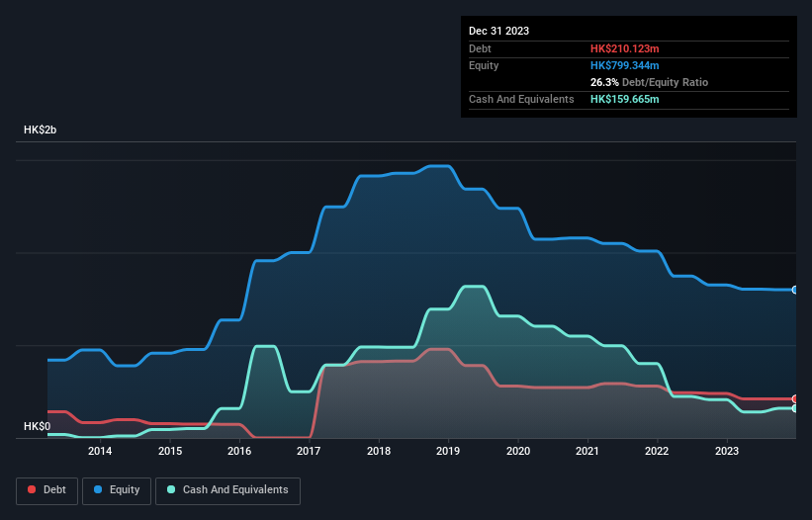
Task: Click the red Debt legend dot
Action: pyautogui.click(x=32, y=489)
